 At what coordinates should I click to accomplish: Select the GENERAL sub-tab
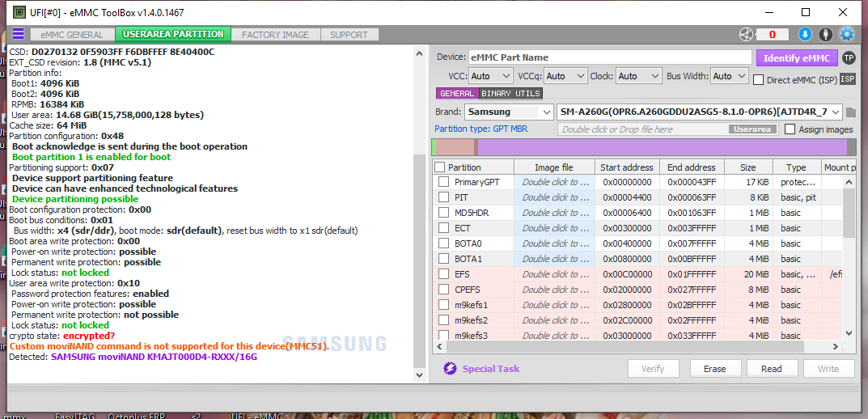[457, 94]
